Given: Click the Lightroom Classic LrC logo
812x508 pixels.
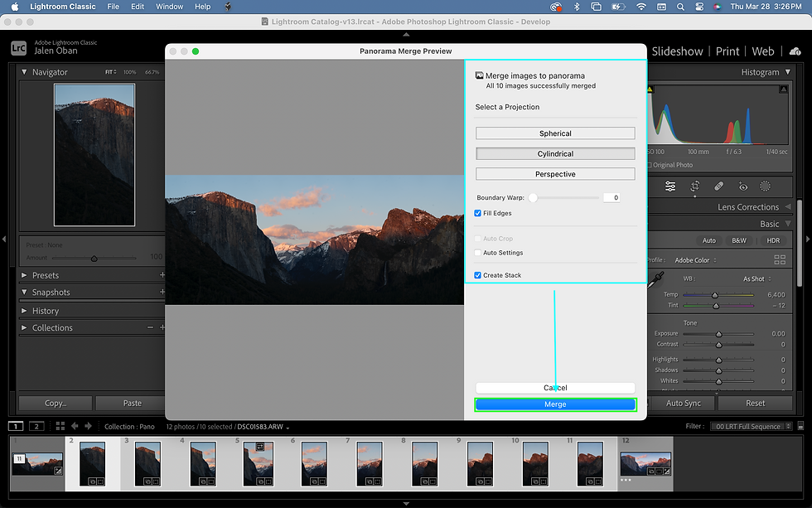Looking at the screenshot, I should [x=18, y=48].
